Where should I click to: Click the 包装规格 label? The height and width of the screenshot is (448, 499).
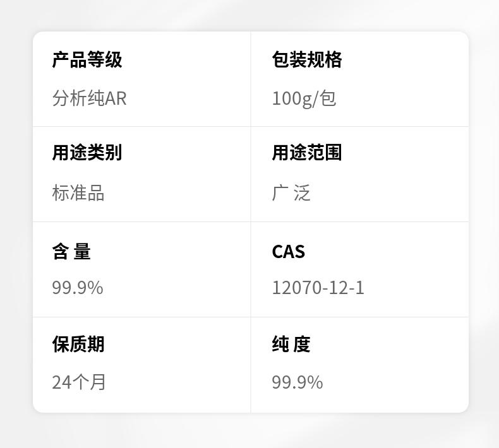(x=306, y=60)
